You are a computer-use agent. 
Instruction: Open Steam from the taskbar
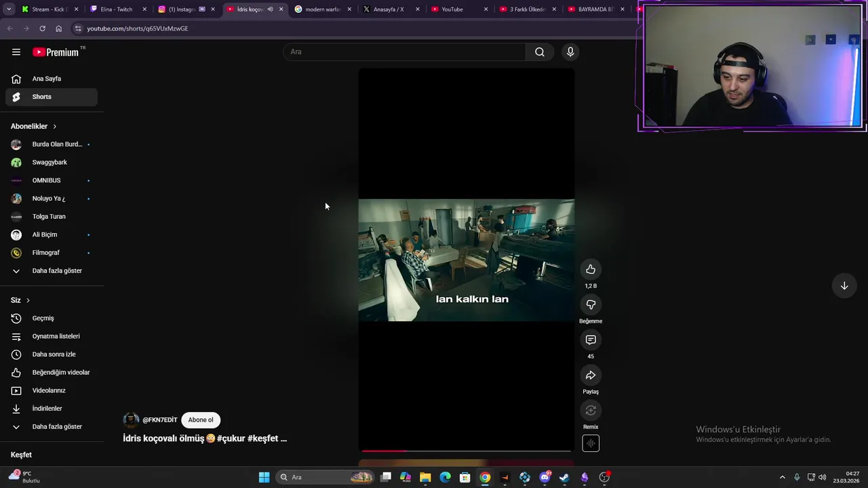tap(564, 477)
